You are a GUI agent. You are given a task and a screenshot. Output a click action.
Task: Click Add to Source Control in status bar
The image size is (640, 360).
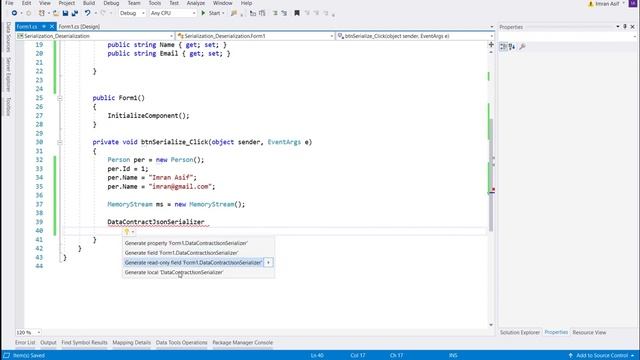602,356
